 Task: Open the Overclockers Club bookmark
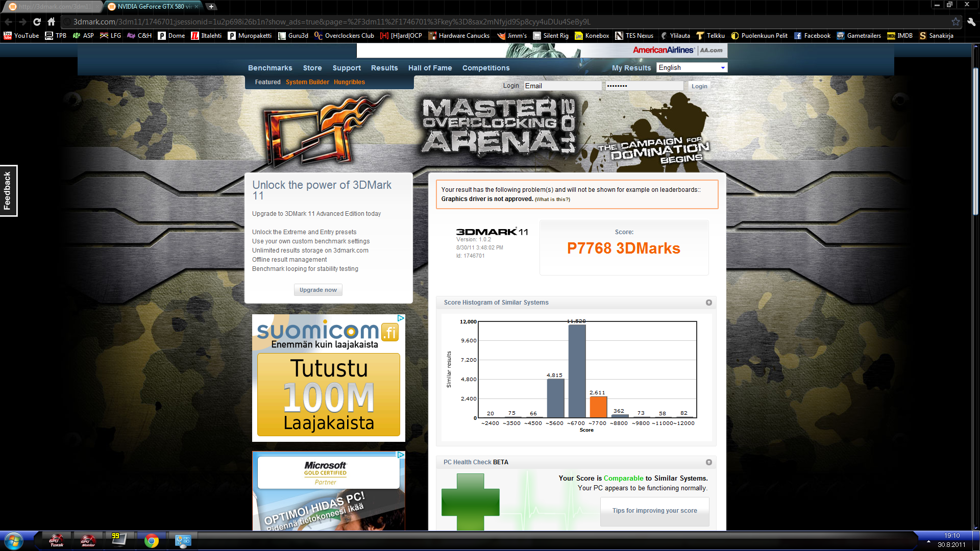pyautogui.click(x=345, y=36)
